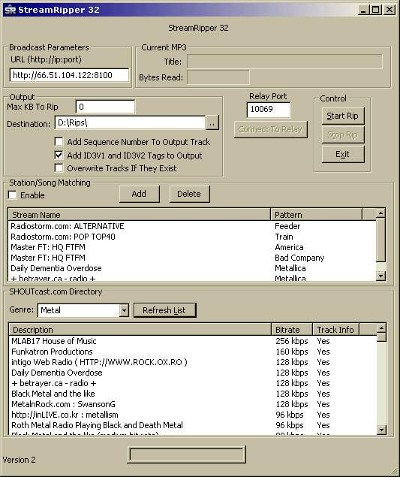Click the Track Info column header

[x=336, y=330]
